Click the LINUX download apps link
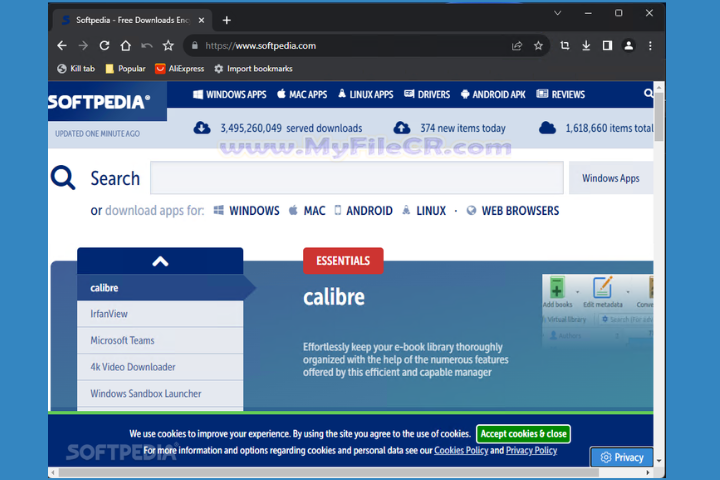This screenshot has width=720, height=480. click(424, 211)
